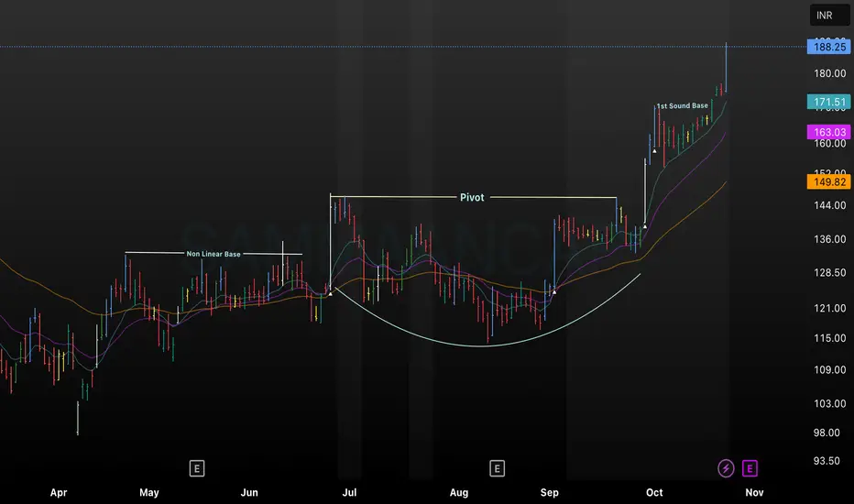Click the earnings E marker in August
This screenshot has width=854, height=504.
[497, 468]
